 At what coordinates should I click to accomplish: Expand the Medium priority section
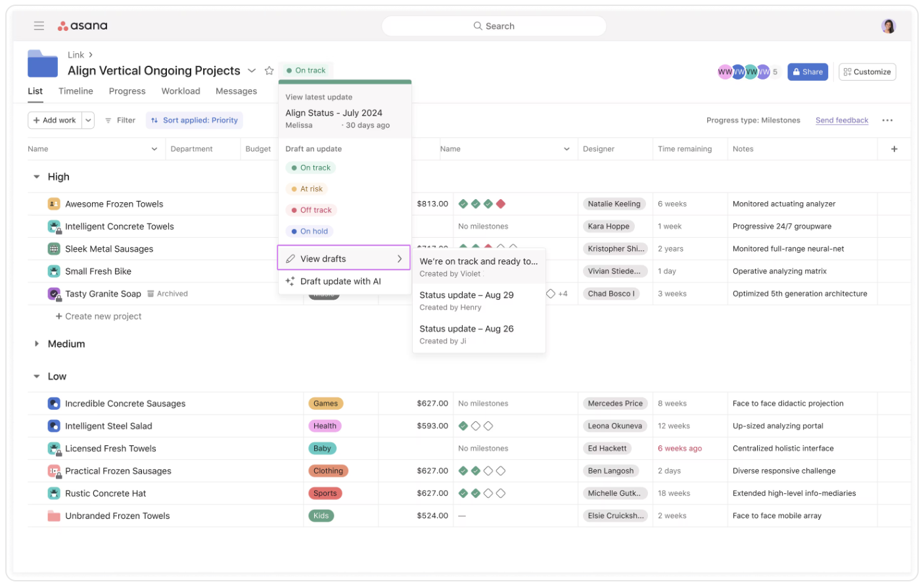coord(37,344)
